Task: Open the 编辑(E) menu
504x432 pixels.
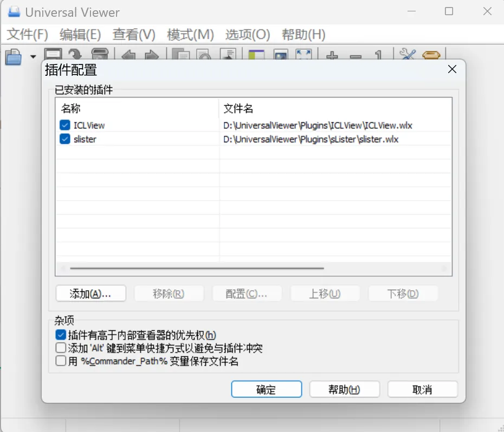Action: point(80,34)
